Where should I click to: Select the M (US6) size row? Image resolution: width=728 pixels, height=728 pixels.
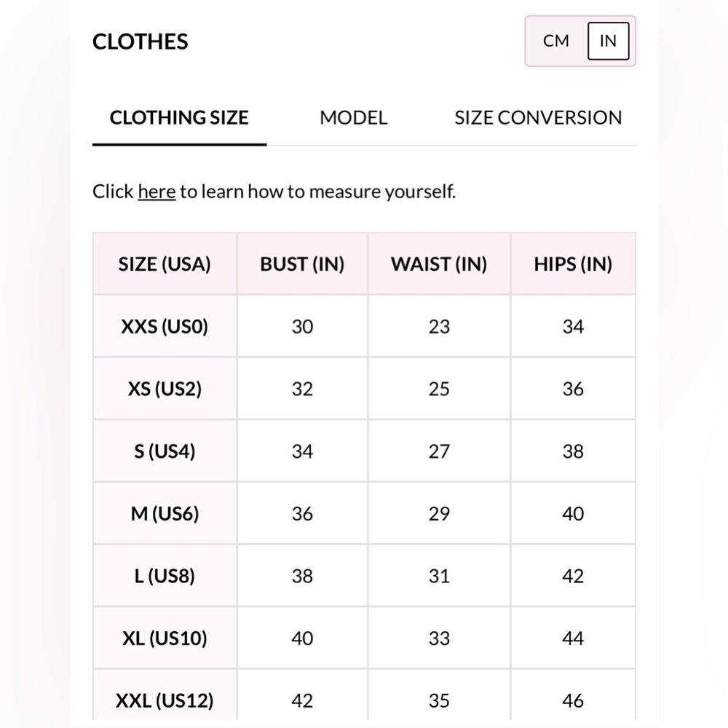[x=364, y=513]
